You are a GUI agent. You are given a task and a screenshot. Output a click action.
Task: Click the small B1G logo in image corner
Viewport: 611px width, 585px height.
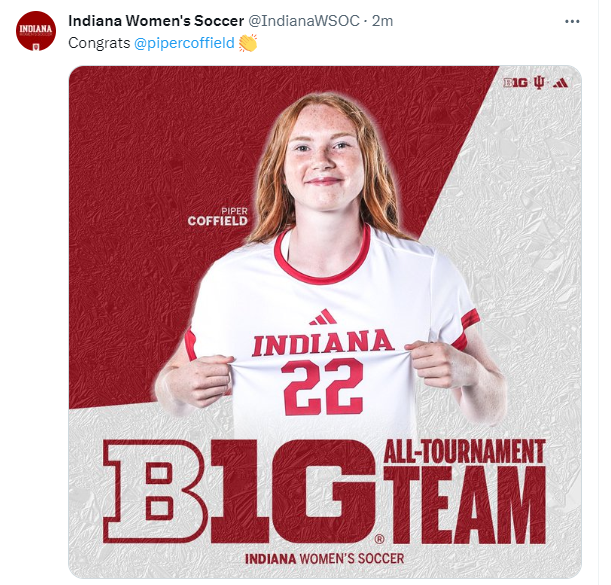(516, 83)
